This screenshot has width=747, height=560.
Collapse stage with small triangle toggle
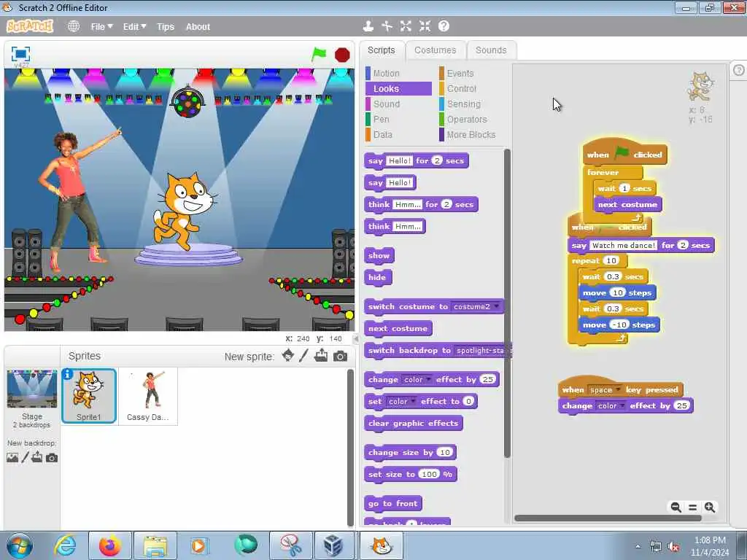[356, 339]
